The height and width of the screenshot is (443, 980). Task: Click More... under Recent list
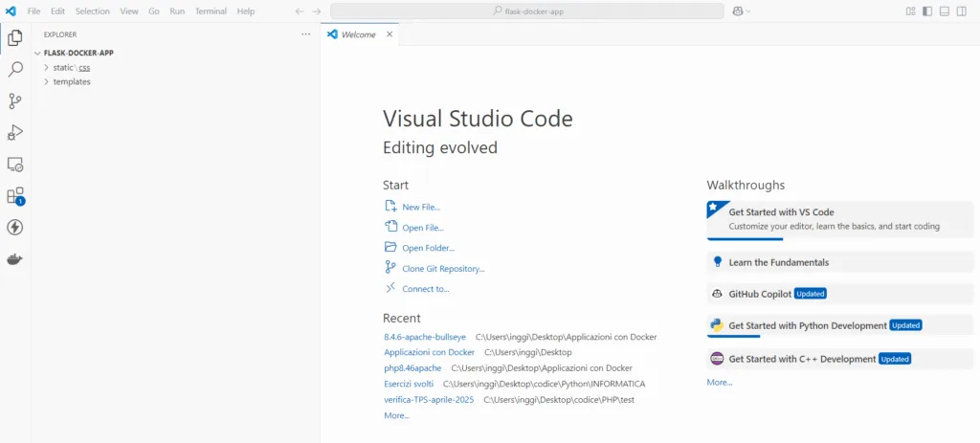[x=397, y=415]
